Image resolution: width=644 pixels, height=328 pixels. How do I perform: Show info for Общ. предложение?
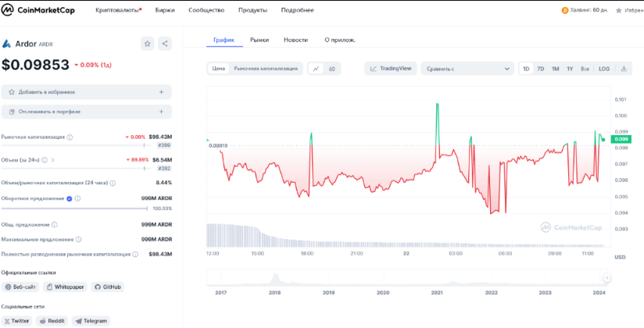coord(55,225)
